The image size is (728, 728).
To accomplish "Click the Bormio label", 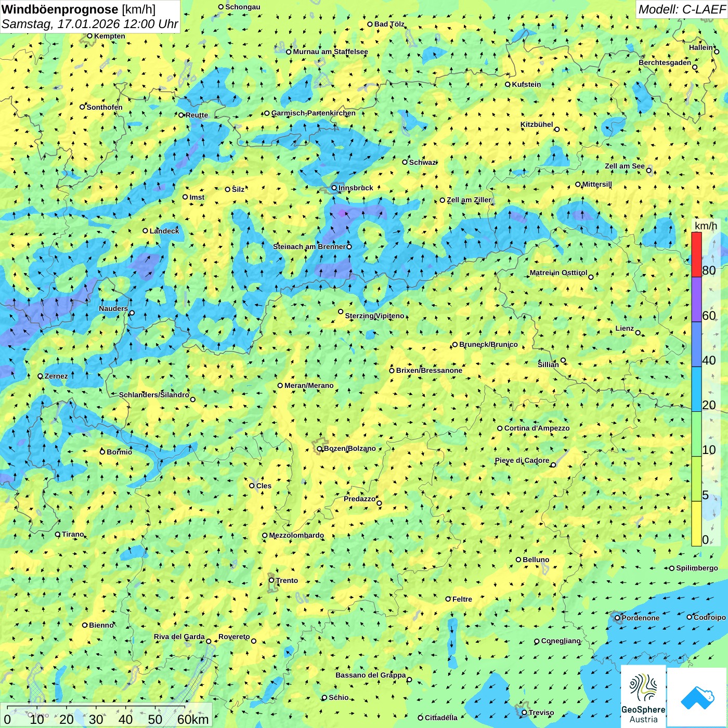I will pyautogui.click(x=120, y=452).
